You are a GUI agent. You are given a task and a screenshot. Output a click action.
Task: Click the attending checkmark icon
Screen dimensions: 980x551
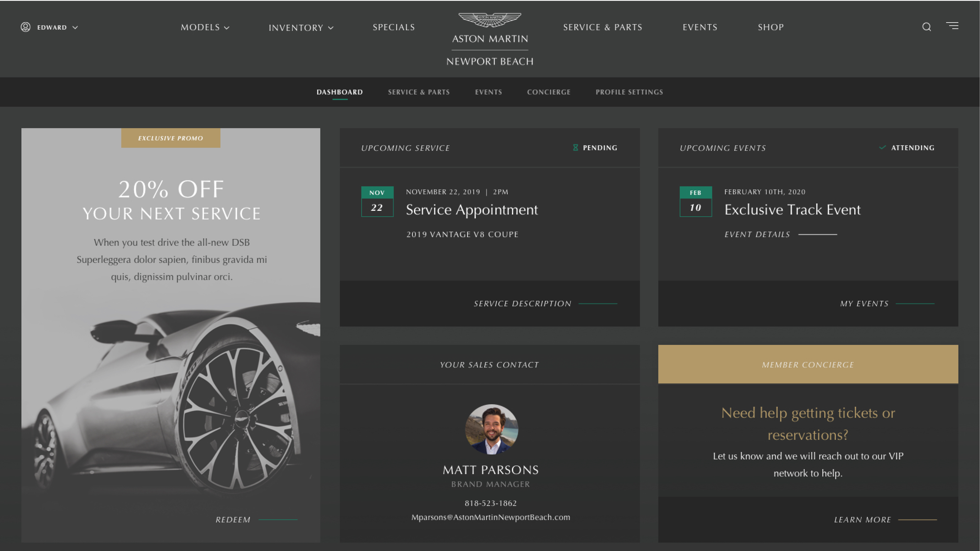tap(883, 147)
